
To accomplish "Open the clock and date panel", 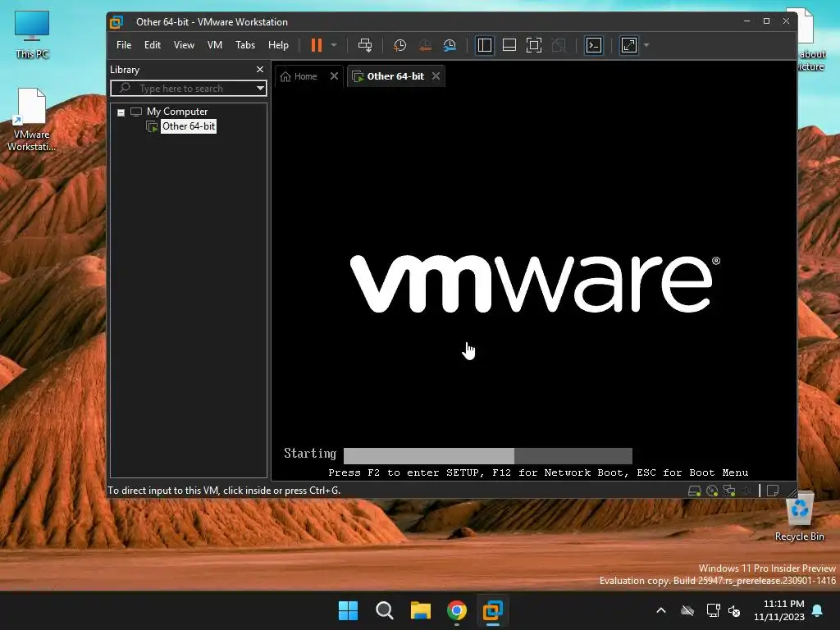I will click(x=779, y=610).
